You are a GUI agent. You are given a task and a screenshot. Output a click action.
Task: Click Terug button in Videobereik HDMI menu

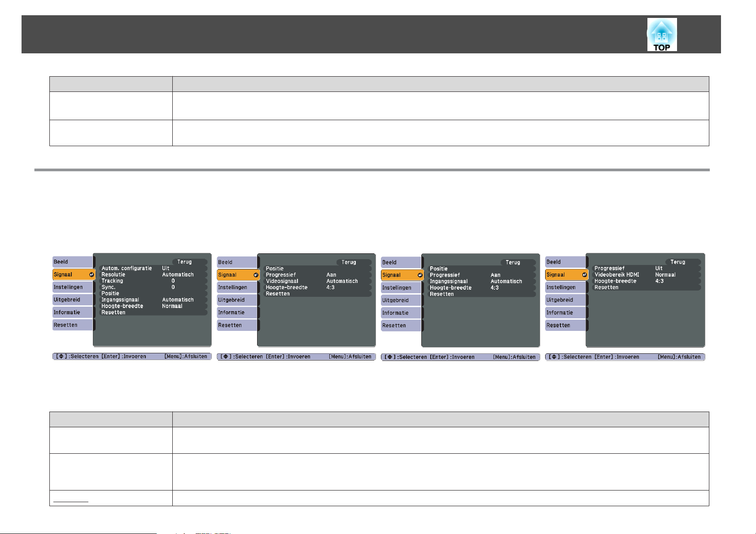click(x=682, y=262)
